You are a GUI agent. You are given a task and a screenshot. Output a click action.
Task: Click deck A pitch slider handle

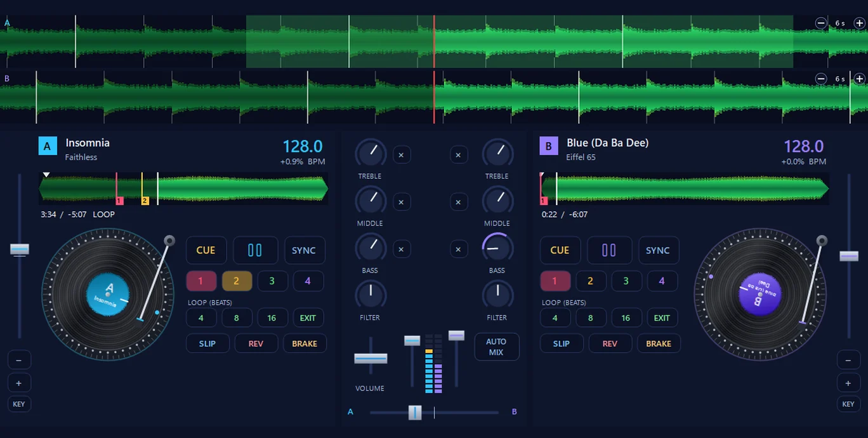[x=20, y=249]
